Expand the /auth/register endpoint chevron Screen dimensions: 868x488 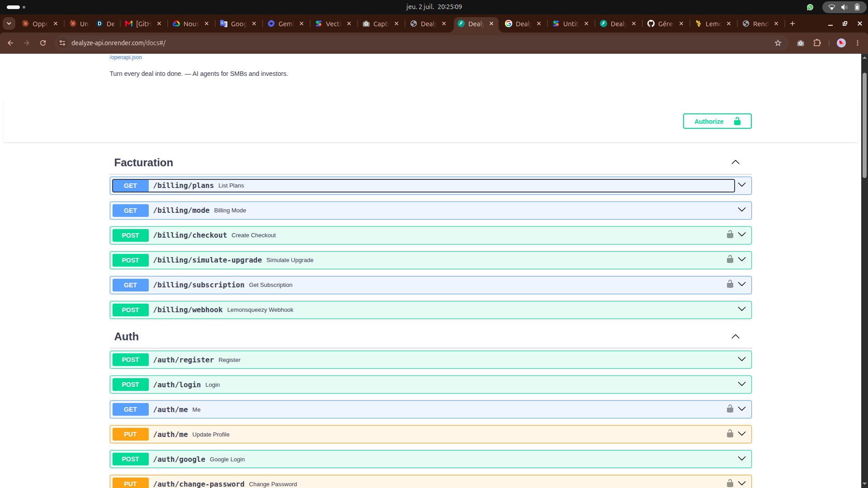(742, 359)
